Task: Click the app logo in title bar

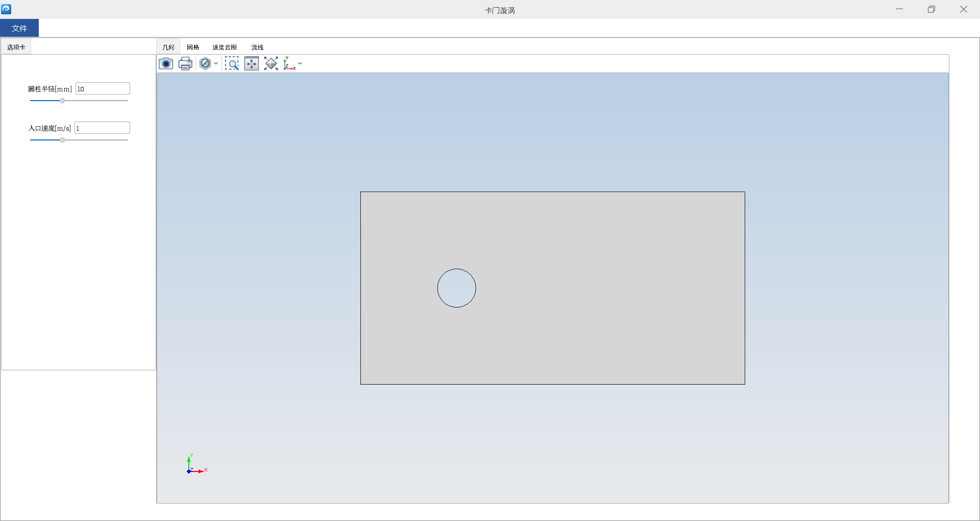Action: [x=6, y=9]
